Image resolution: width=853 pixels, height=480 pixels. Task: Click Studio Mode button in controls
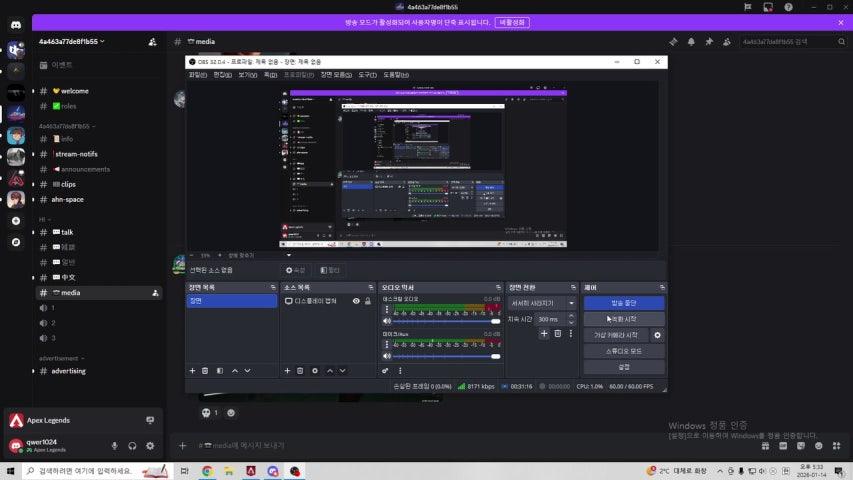[x=623, y=351]
